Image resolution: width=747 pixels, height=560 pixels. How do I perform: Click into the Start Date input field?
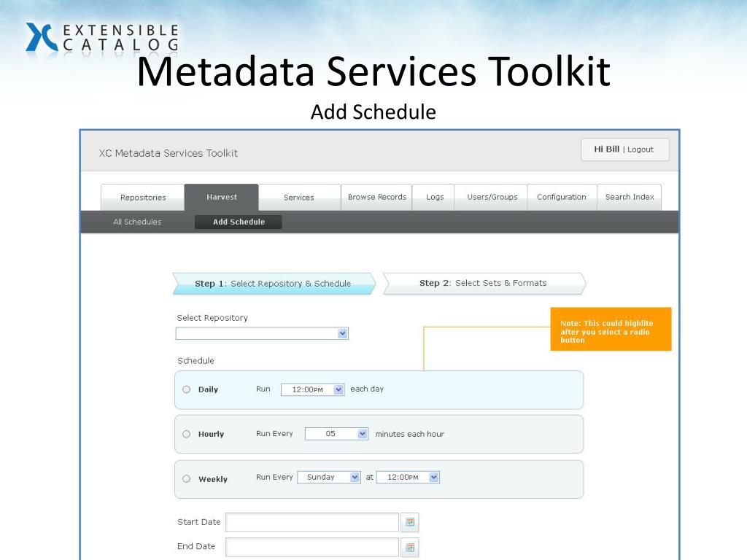312,522
